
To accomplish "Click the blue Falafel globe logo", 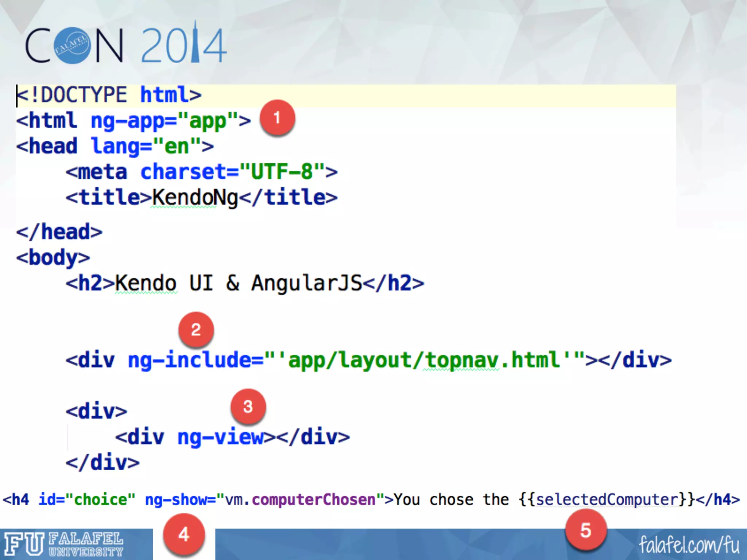I will 73,46.
